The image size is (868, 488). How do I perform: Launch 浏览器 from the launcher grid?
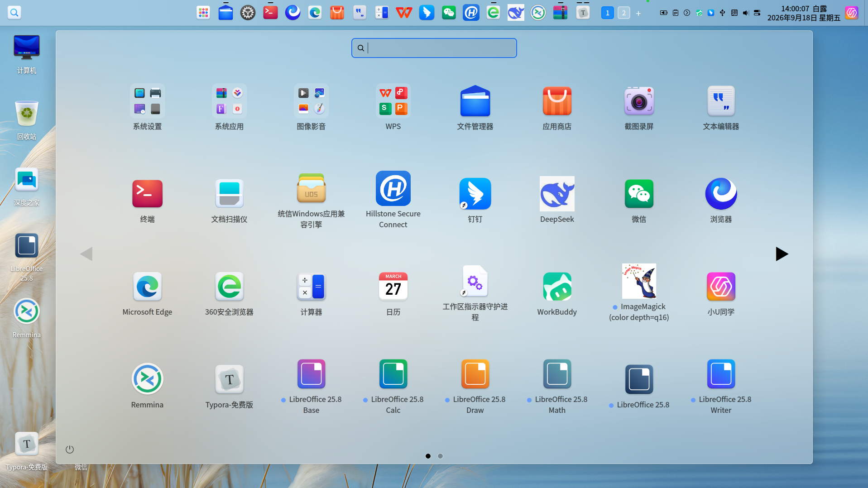(x=721, y=194)
